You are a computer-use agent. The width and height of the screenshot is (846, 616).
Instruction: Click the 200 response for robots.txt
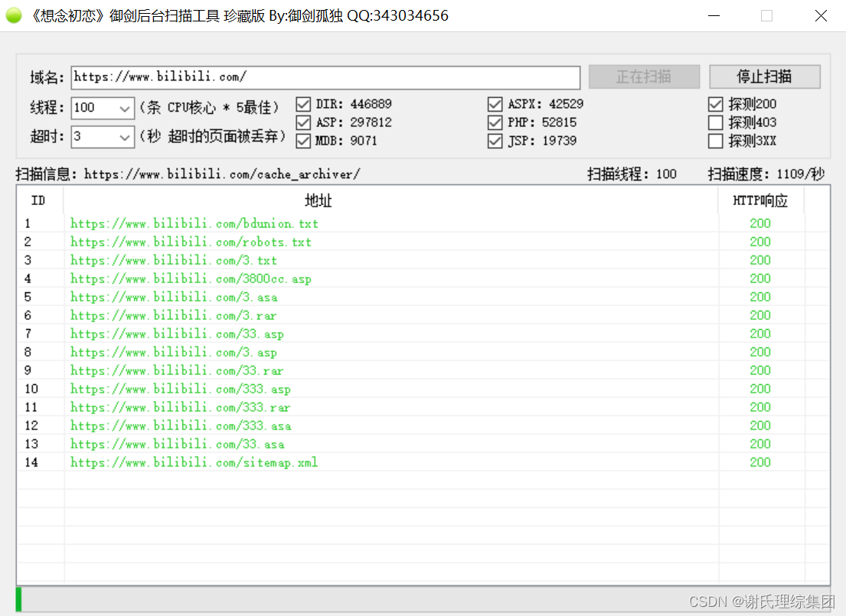tap(760, 242)
